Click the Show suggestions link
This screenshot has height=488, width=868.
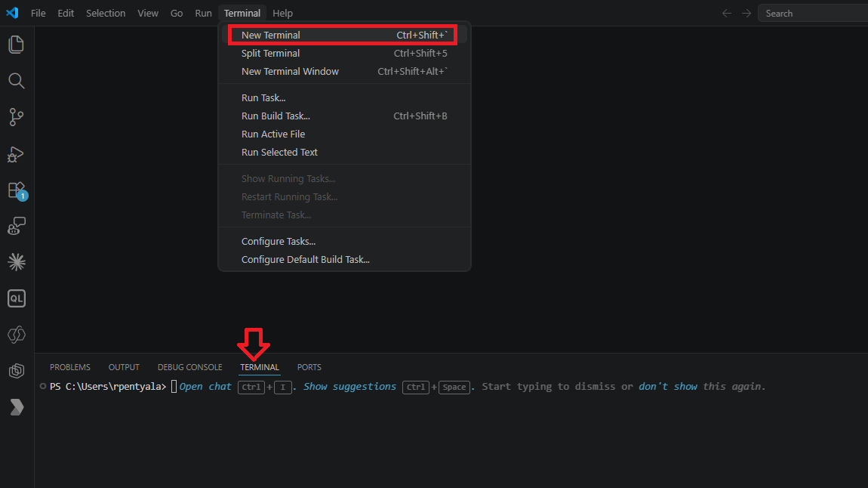(x=350, y=387)
